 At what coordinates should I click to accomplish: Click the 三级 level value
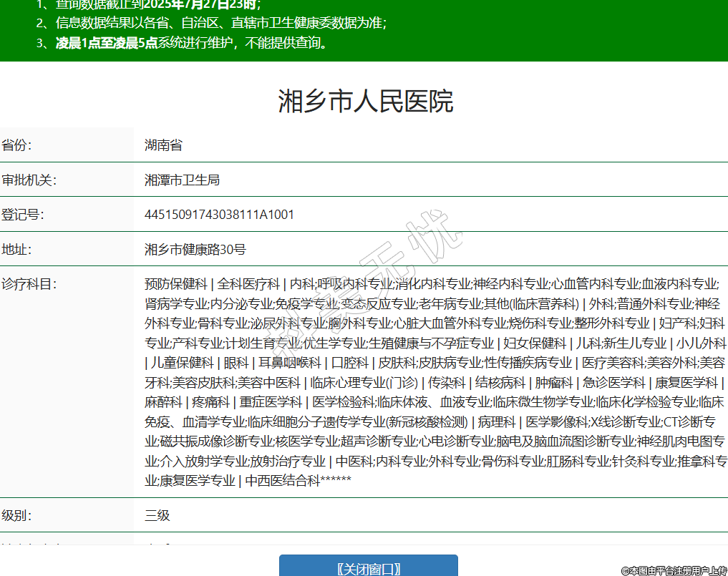click(x=157, y=515)
